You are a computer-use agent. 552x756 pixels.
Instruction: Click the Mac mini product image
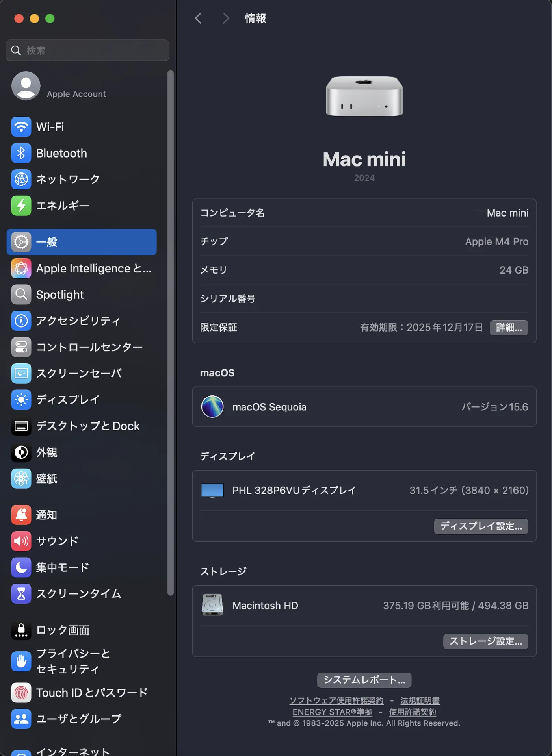click(364, 96)
